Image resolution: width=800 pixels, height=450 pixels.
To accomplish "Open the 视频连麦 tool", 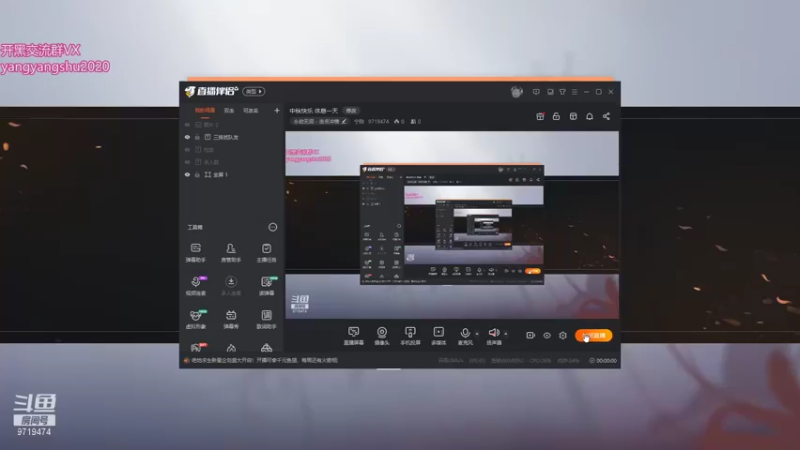I will [x=195, y=286].
